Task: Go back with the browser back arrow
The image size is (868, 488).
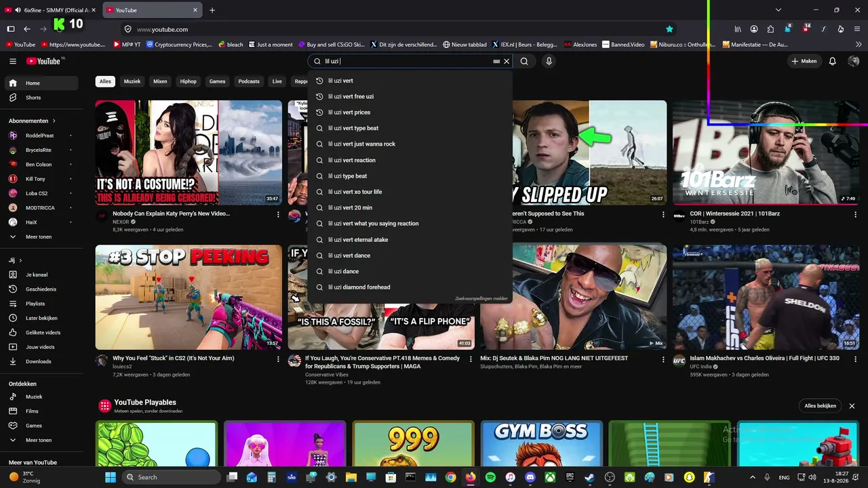Action: click(27, 29)
